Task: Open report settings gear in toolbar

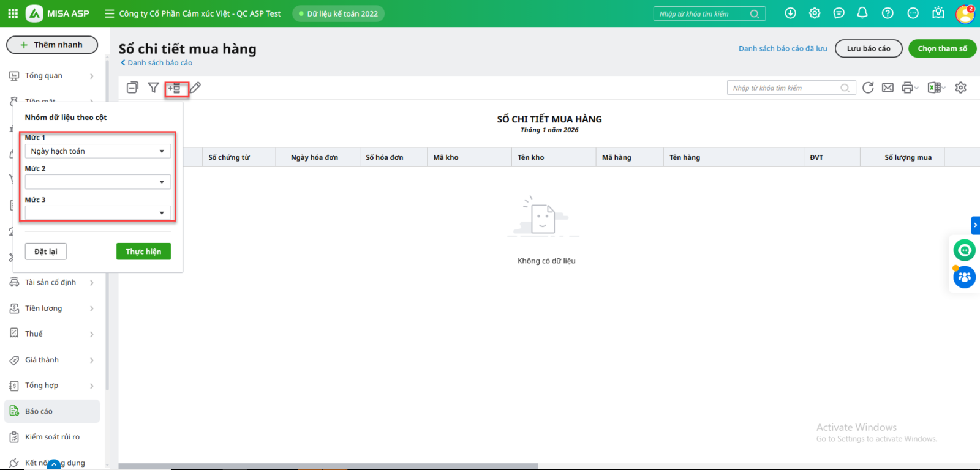Action: [960, 88]
